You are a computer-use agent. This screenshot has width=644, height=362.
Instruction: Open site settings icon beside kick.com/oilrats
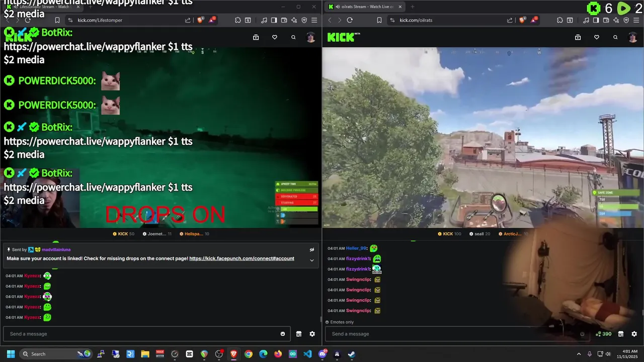pos(392,20)
